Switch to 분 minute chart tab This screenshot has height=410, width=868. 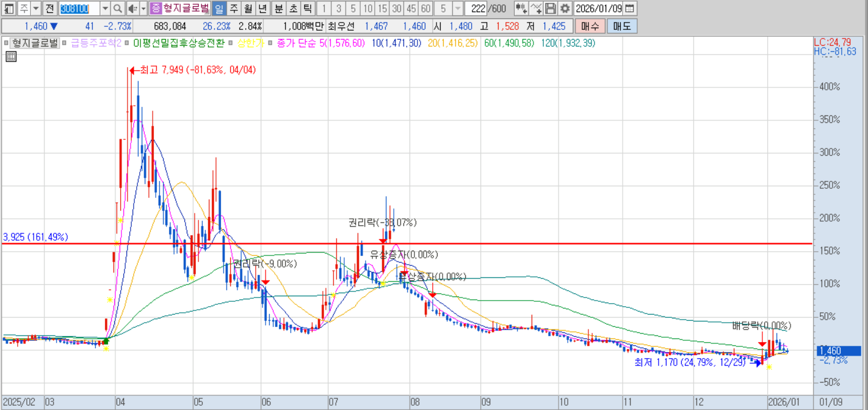pos(278,9)
